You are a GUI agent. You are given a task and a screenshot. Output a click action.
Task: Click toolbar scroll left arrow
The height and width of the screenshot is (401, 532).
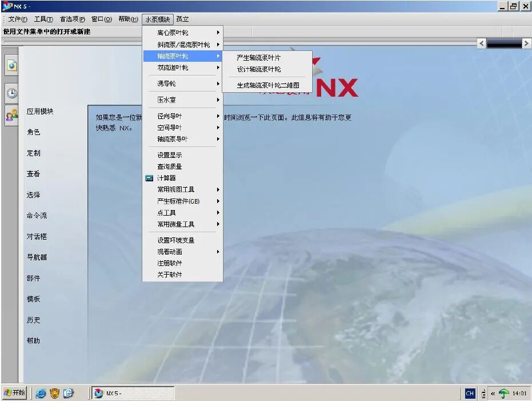482,43
